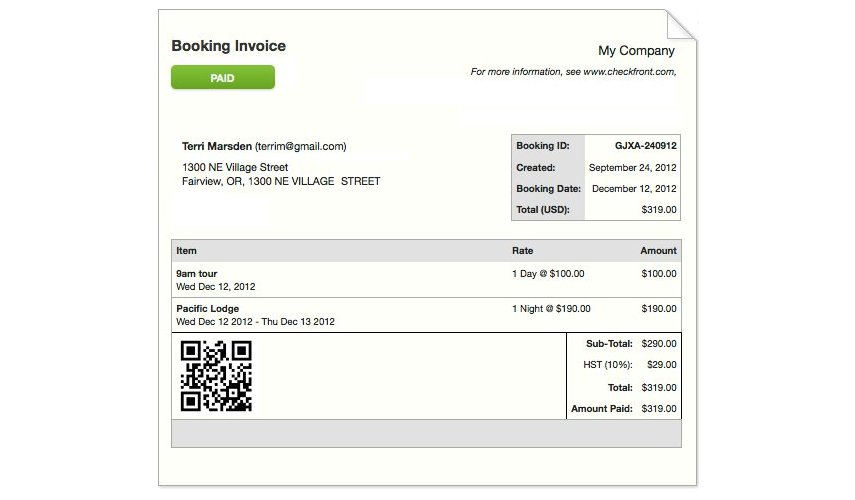Click the QR code image
Viewport: 855px width, 500px height.
pos(216,376)
